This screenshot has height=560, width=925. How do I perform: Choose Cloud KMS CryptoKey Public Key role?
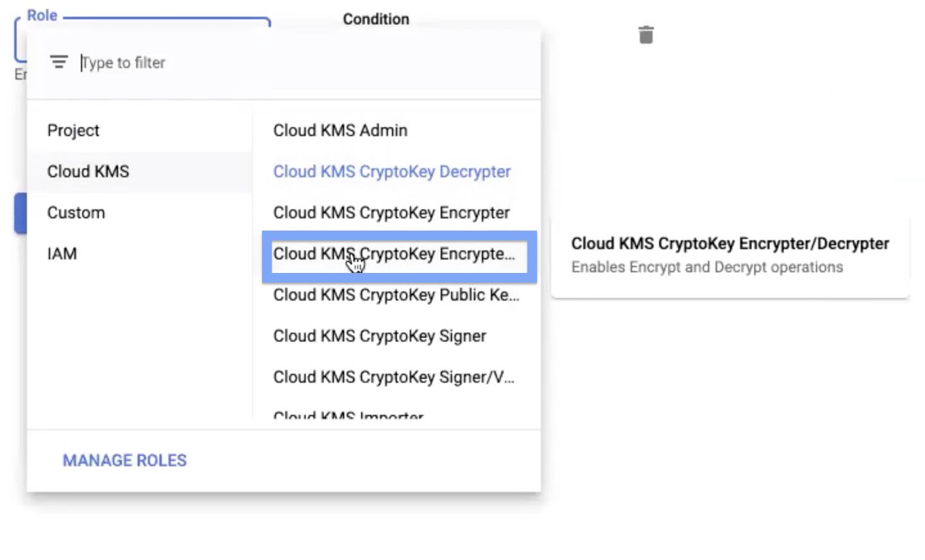pos(397,295)
